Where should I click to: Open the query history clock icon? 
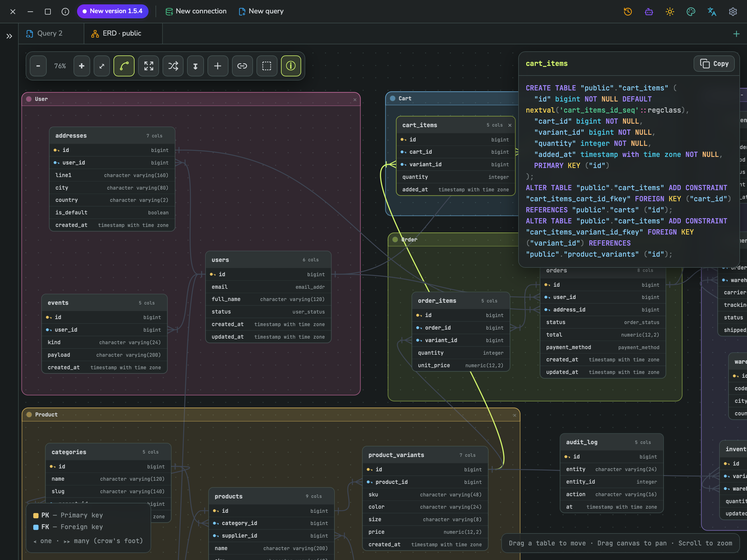[628, 11]
